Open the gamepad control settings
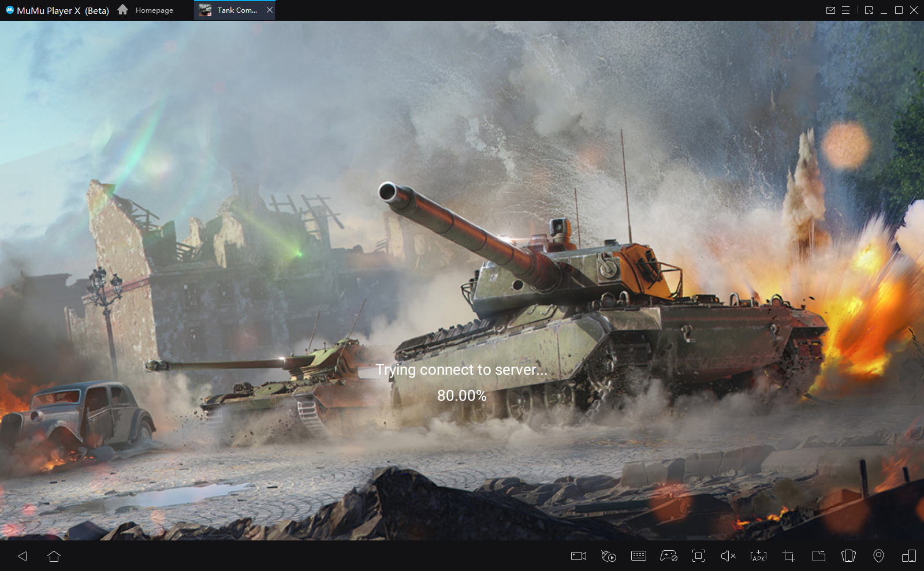 click(x=669, y=556)
